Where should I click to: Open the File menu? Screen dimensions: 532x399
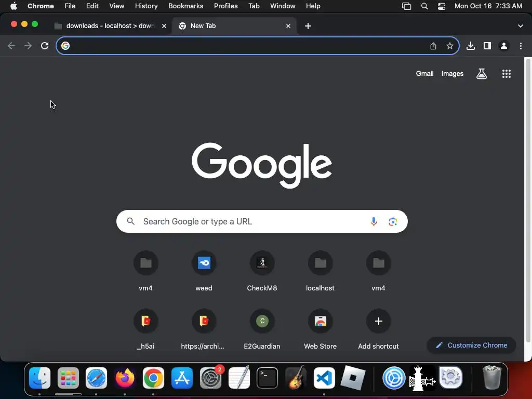click(70, 6)
